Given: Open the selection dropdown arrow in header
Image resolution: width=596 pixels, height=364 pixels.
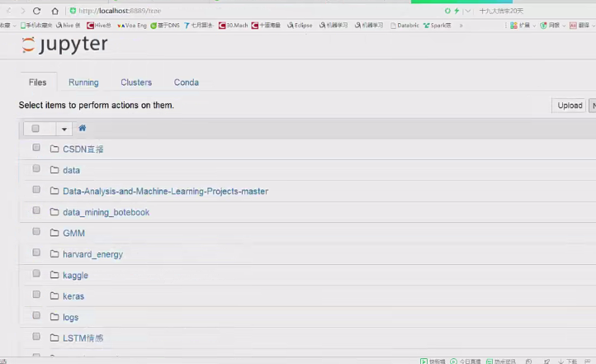Looking at the screenshot, I should click(64, 129).
